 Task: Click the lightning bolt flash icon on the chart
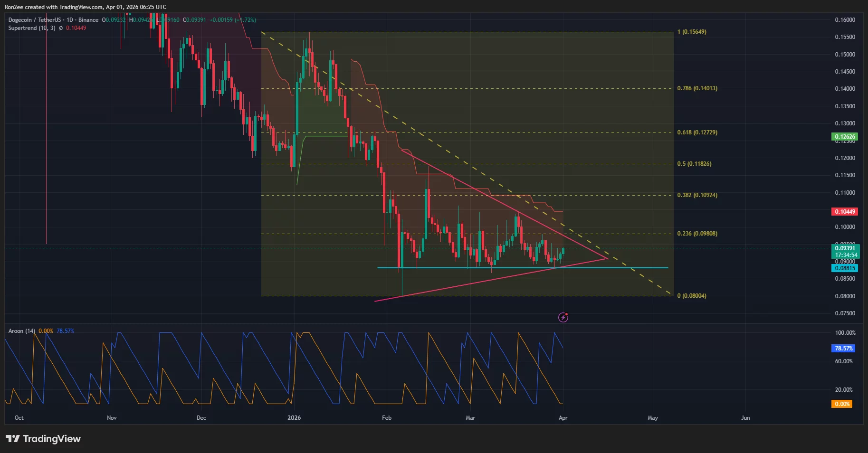pyautogui.click(x=563, y=317)
